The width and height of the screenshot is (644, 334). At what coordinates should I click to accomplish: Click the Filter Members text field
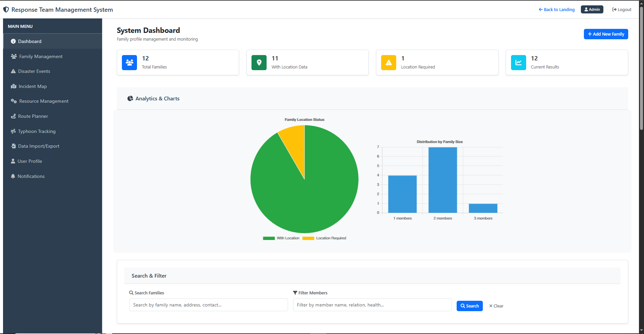(372, 305)
